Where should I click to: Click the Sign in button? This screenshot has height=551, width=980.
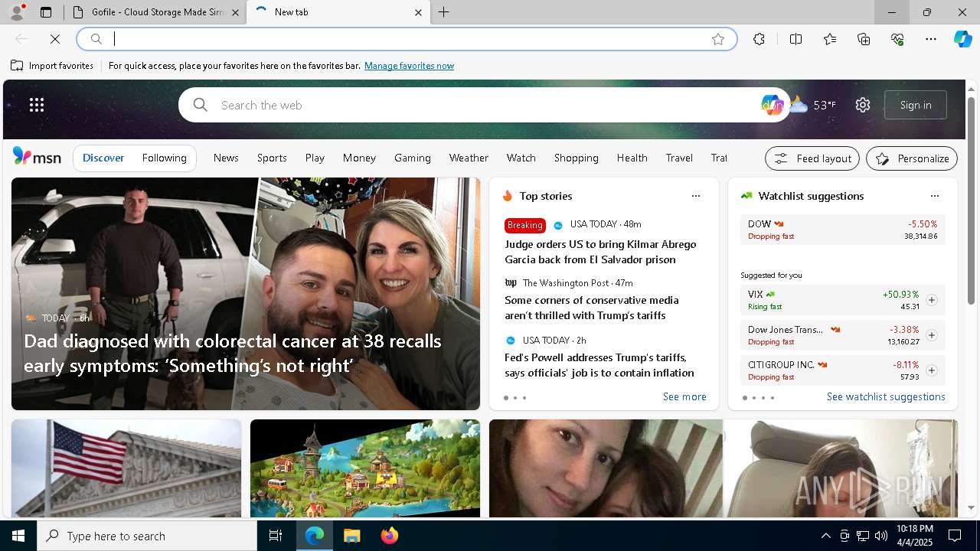click(916, 105)
